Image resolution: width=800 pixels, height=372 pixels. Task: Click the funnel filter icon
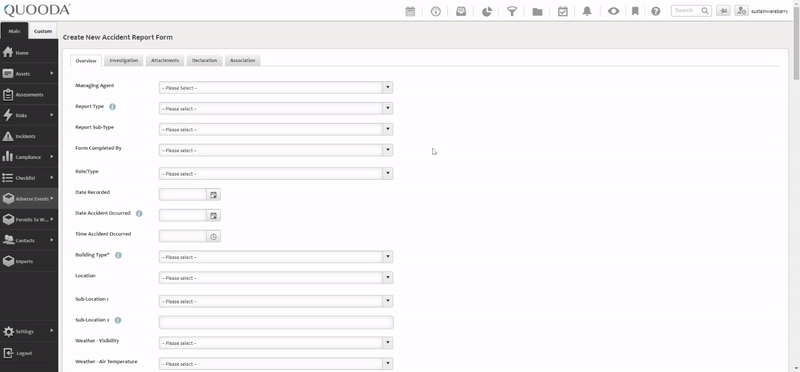[512, 11]
